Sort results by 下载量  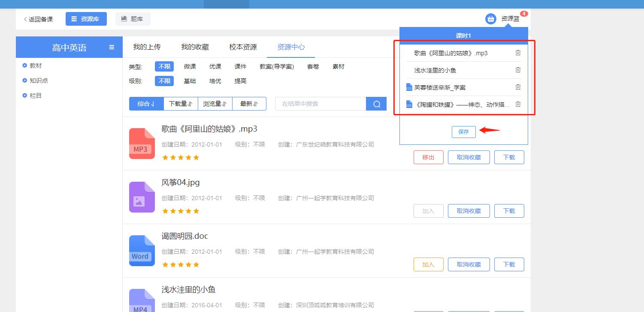click(180, 104)
